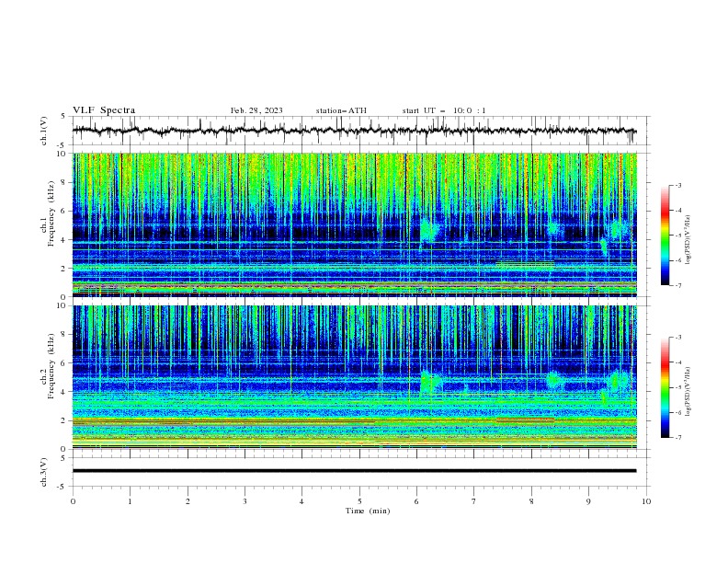Click the ch.1 spectrogram color scale bar
Viewport: 728px width, 563px height.
(665, 236)
